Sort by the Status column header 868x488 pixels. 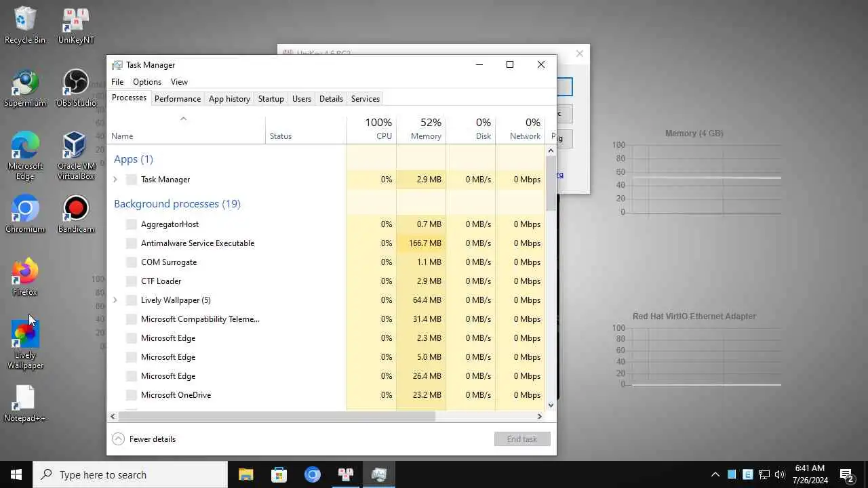point(306,129)
